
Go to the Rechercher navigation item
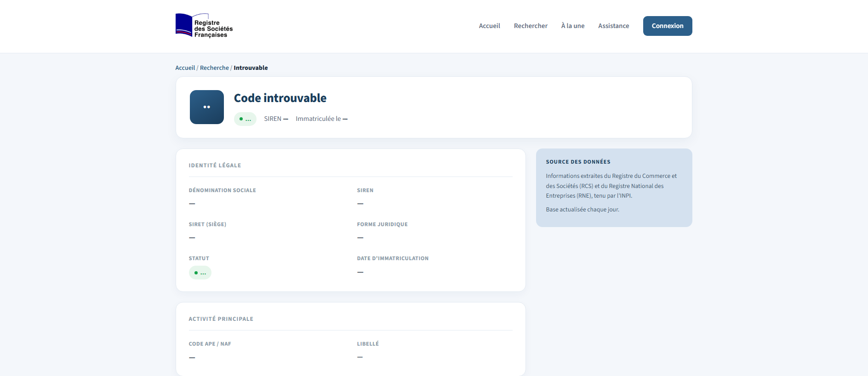click(531, 26)
